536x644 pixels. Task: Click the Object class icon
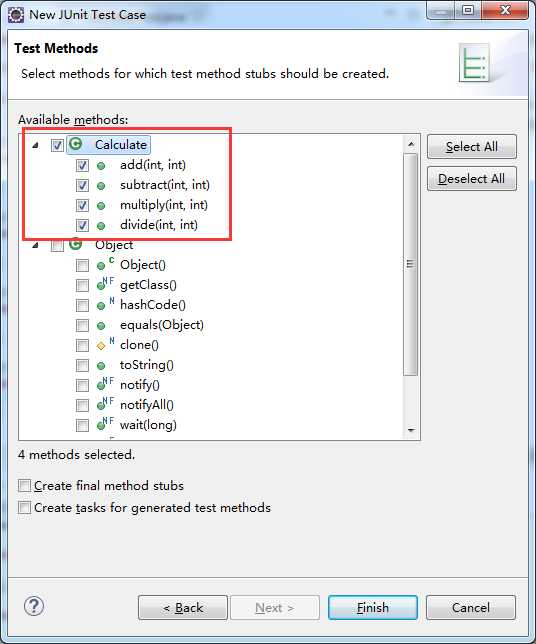tap(76, 244)
